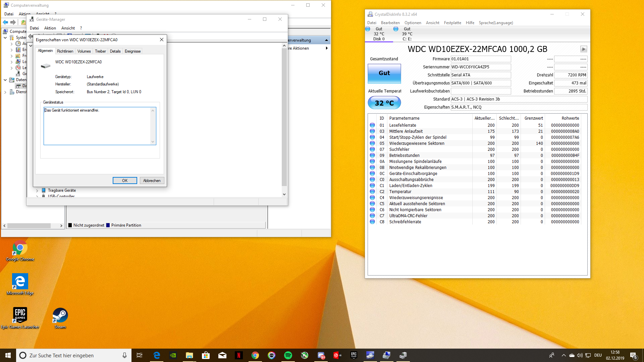Switch to the Treiber tab
The height and width of the screenshot is (362, 644).
[x=100, y=51]
